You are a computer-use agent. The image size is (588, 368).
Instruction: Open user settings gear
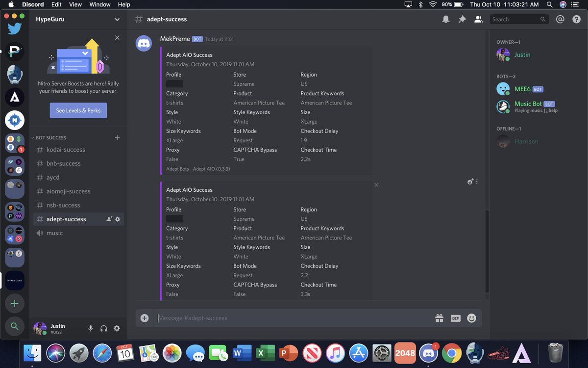pos(117,329)
